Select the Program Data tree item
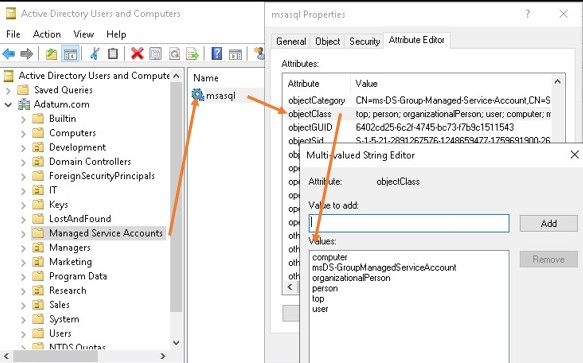Screen dimensions: 583x363 point(78,276)
